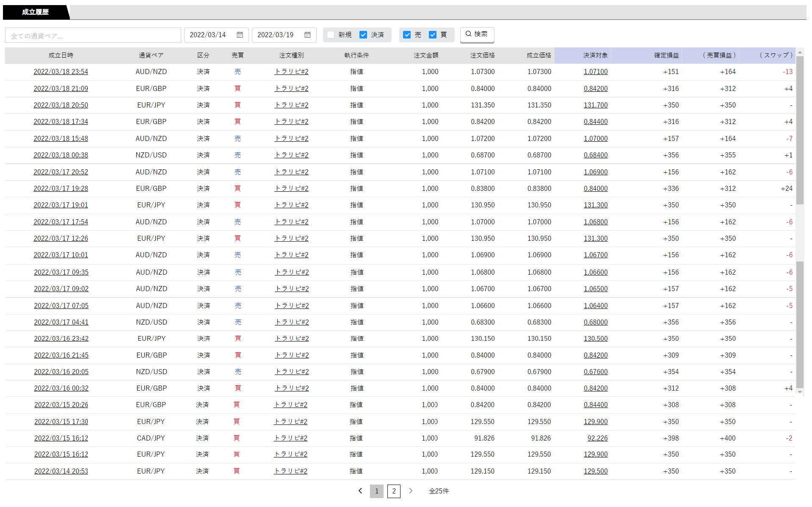Click the 執行条件 column header
Screen dimensions: 812x507
(356, 55)
